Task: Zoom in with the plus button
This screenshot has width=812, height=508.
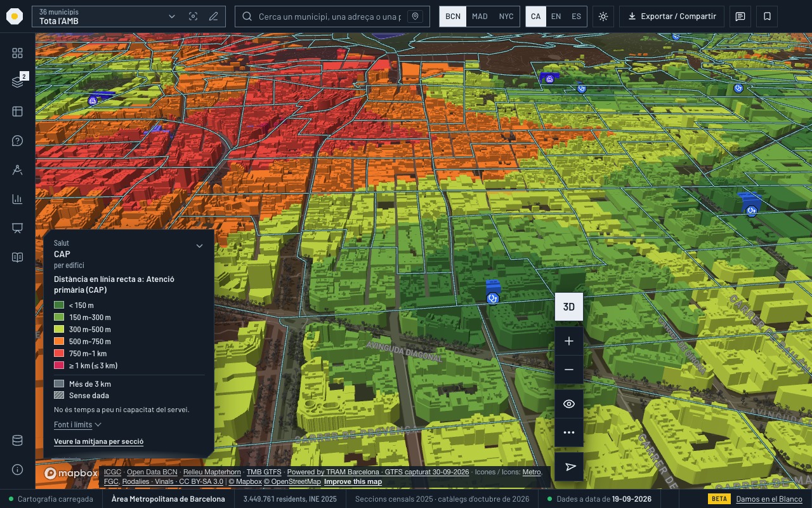Action: [x=569, y=341]
